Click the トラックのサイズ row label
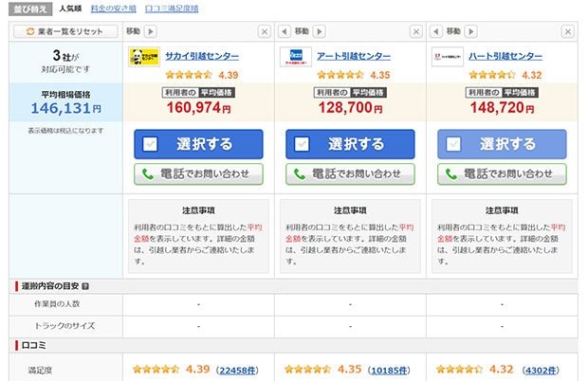The height and width of the screenshot is (381, 588). pyautogui.click(x=64, y=326)
